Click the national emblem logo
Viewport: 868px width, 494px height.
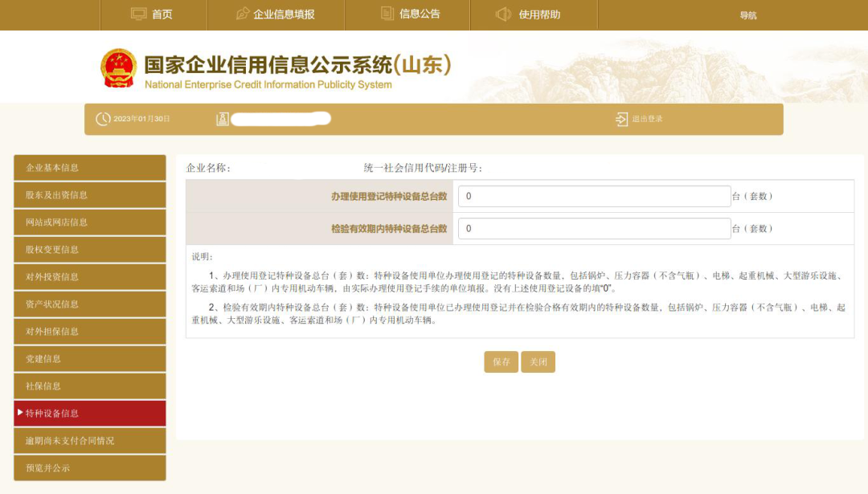click(x=119, y=68)
